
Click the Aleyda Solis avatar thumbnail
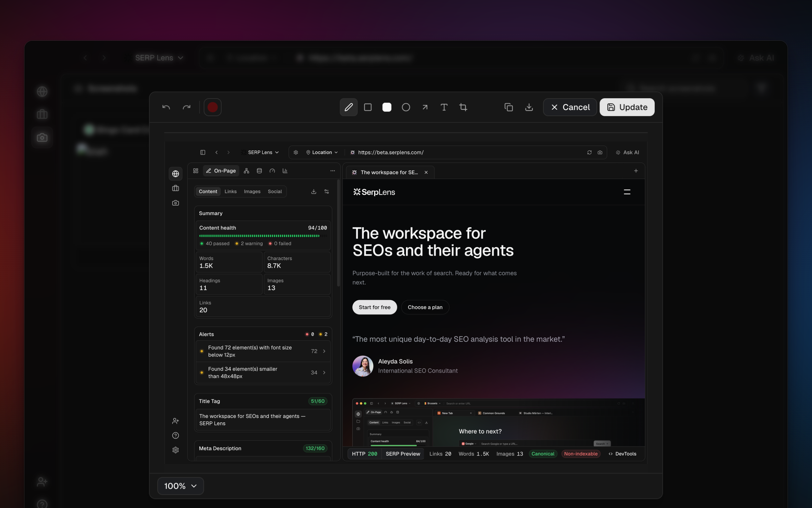363,366
